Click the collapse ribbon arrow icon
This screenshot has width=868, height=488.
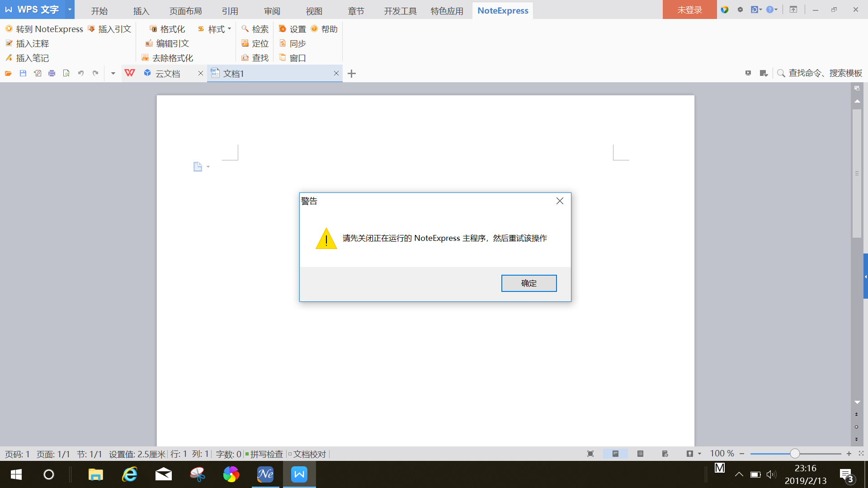(793, 9)
